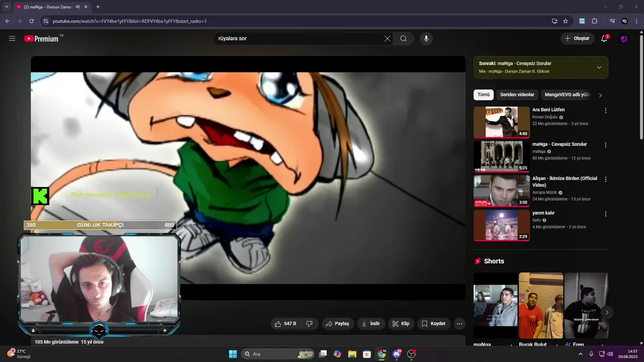
Task: Reload the page with refresh icon
Action: tap(31, 21)
